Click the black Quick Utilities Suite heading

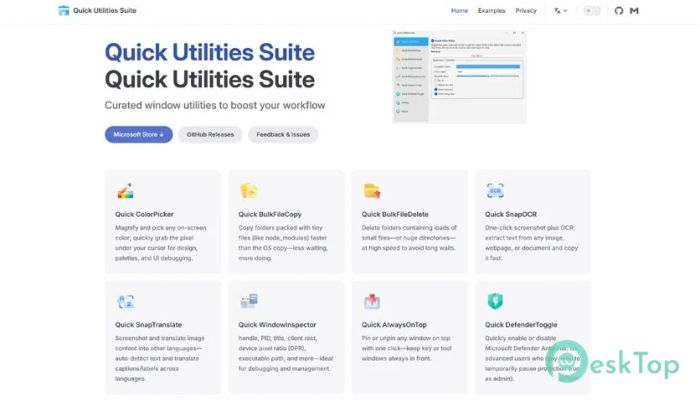pyautogui.click(x=210, y=79)
